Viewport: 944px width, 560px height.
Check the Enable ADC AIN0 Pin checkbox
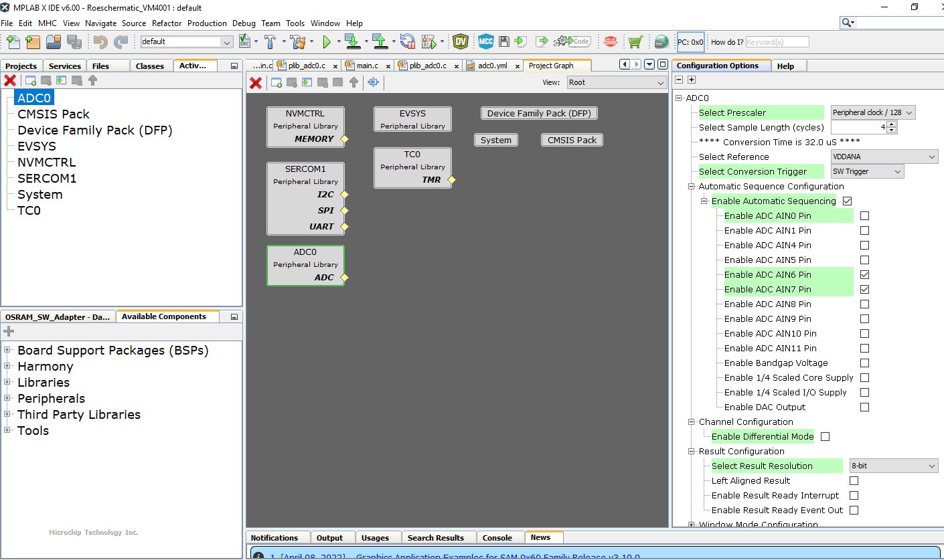[864, 215]
